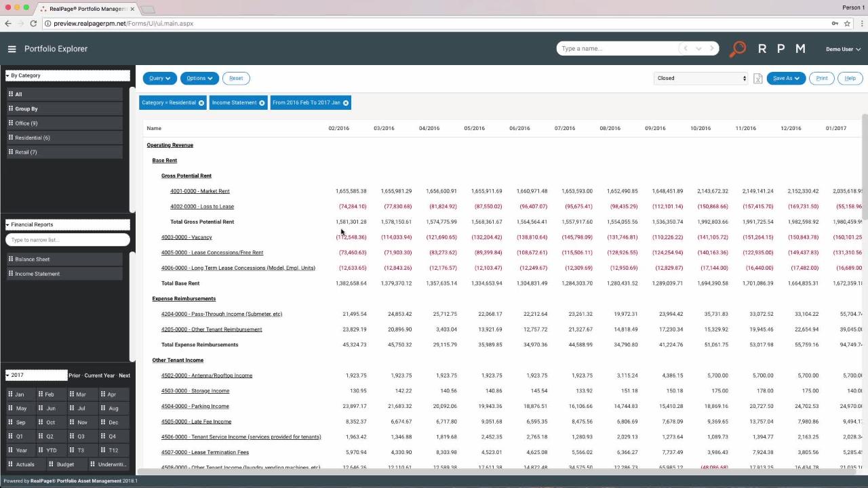Select Budget data type
Viewport: 868px width, 488px height.
(x=65, y=464)
